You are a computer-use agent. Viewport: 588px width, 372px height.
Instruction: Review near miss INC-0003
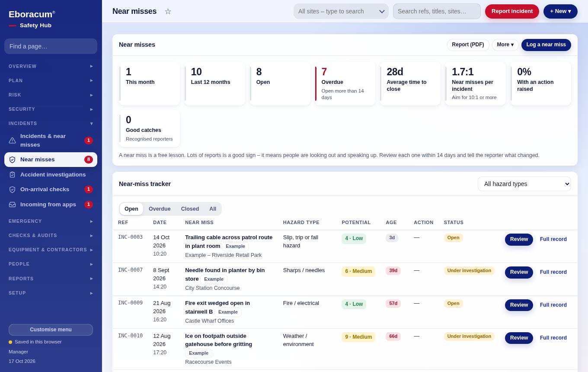pyautogui.click(x=519, y=239)
